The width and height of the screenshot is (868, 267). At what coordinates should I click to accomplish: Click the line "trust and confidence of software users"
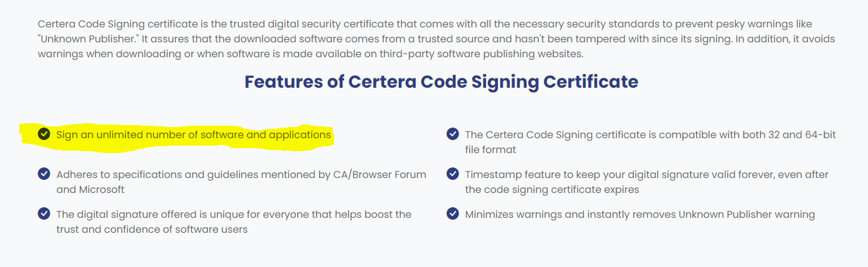tap(152, 229)
